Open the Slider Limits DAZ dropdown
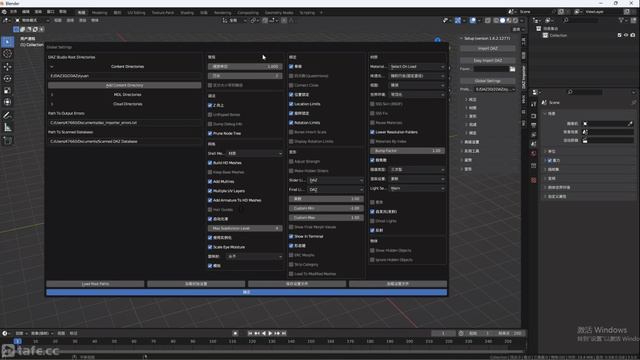Viewport: 640px width, 360px height. (x=336, y=180)
